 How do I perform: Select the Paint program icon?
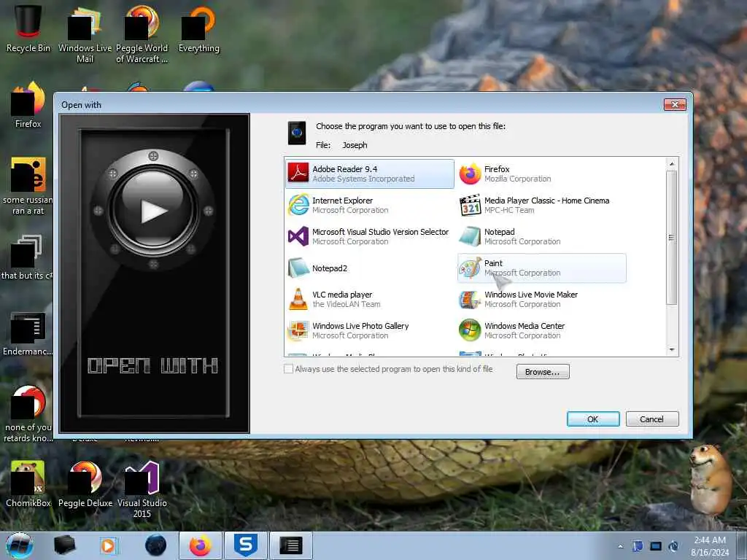pyautogui.click(x=470, y=268)
